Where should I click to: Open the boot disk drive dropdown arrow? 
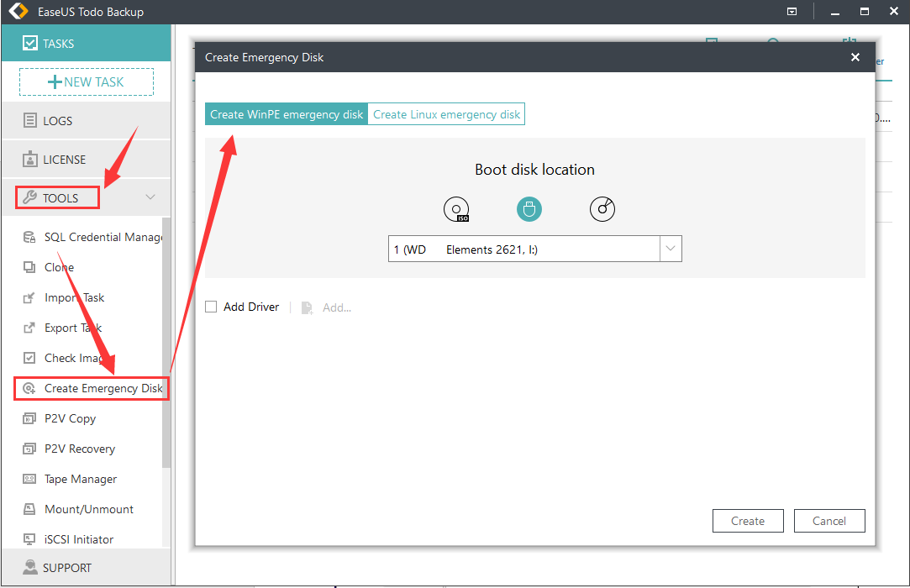[x=671, y=249]
